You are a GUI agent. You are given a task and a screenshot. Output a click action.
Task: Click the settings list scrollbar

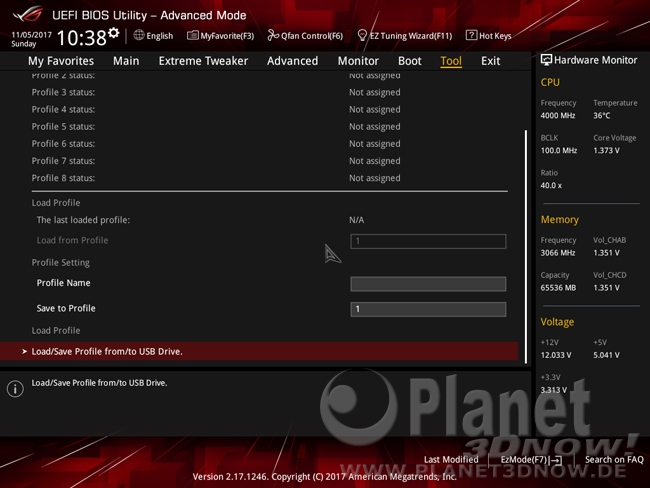click(x=526, y=247)
